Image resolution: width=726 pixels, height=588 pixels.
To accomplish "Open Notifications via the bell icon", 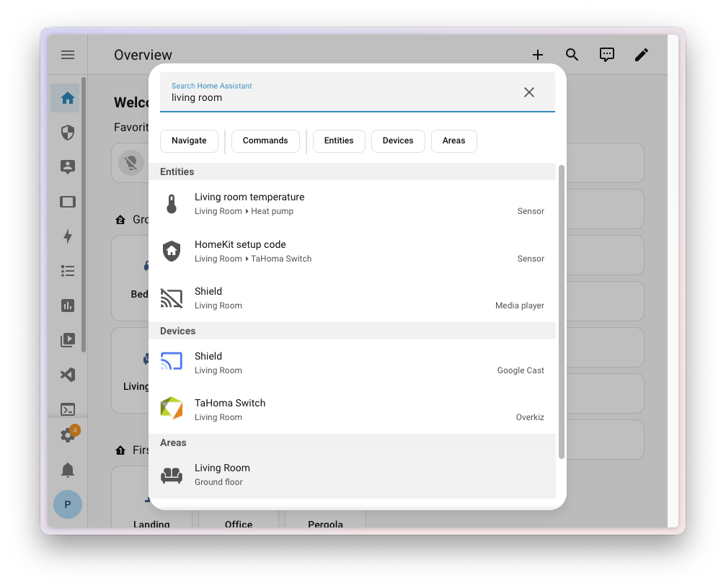I will (67, 470).
